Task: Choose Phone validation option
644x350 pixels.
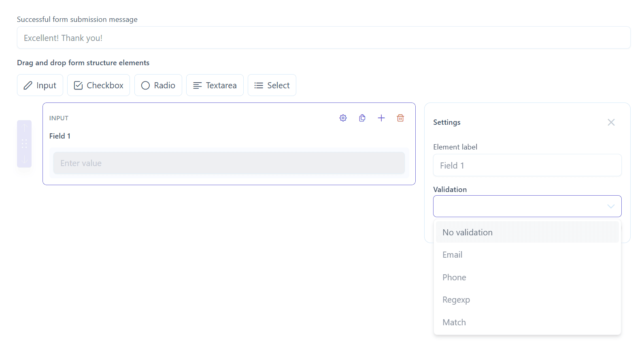Action: coord(527,277)
